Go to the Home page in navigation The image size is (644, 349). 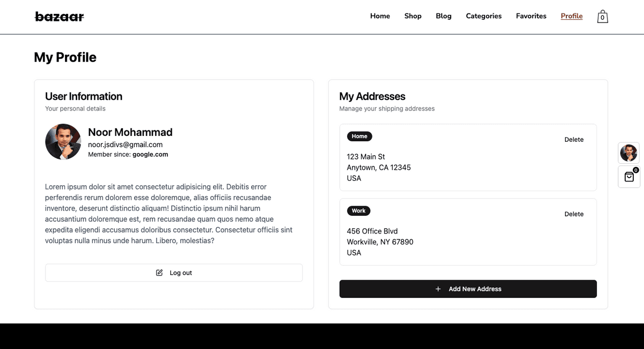pyautogui.click(x=380, y=16)
